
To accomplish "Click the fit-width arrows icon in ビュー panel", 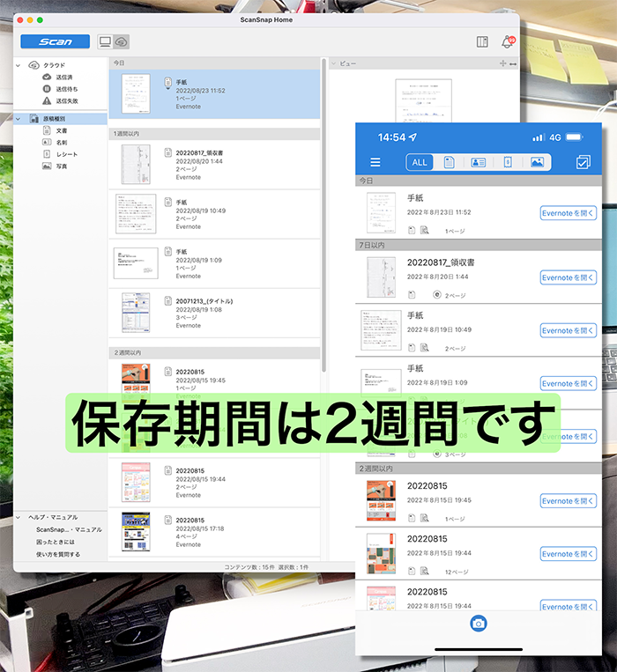I will point(513,64).
